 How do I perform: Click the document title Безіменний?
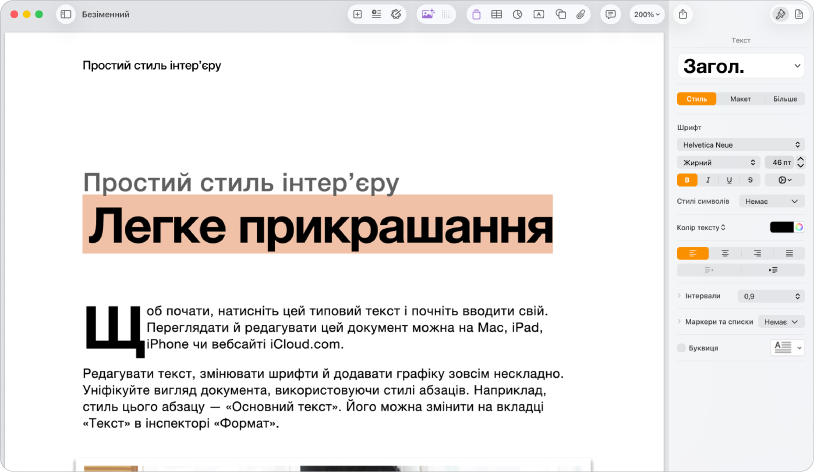106,15
